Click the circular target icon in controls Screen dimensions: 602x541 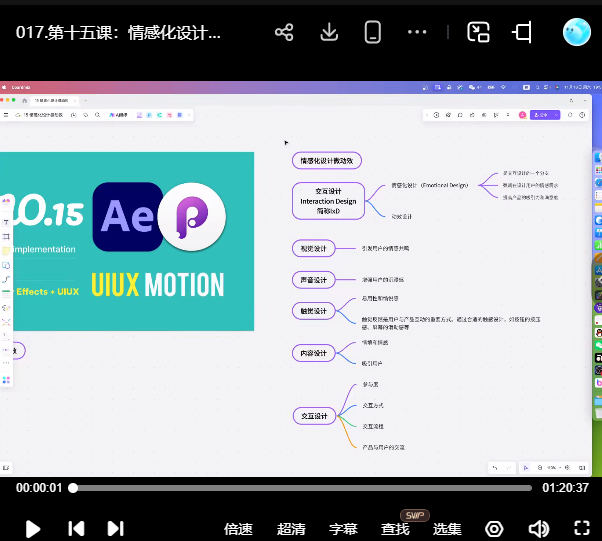tap(494, 528)
